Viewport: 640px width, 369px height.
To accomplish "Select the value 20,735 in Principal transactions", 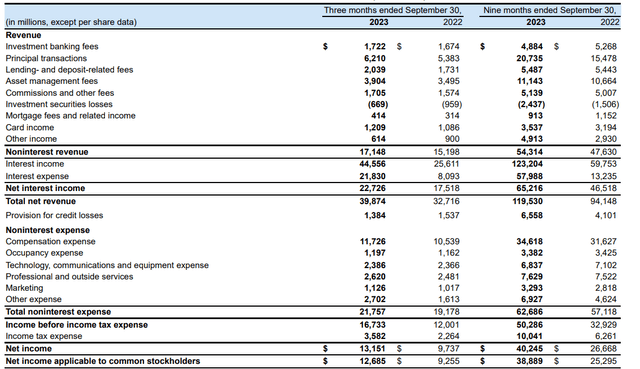I will pos(530,58).
